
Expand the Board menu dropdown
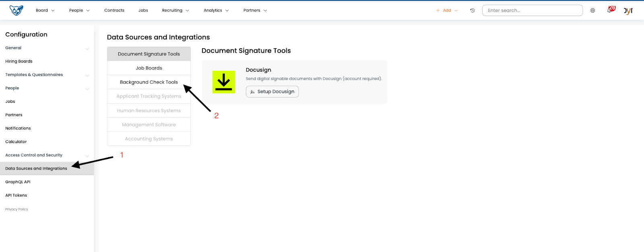pos(45,10)
